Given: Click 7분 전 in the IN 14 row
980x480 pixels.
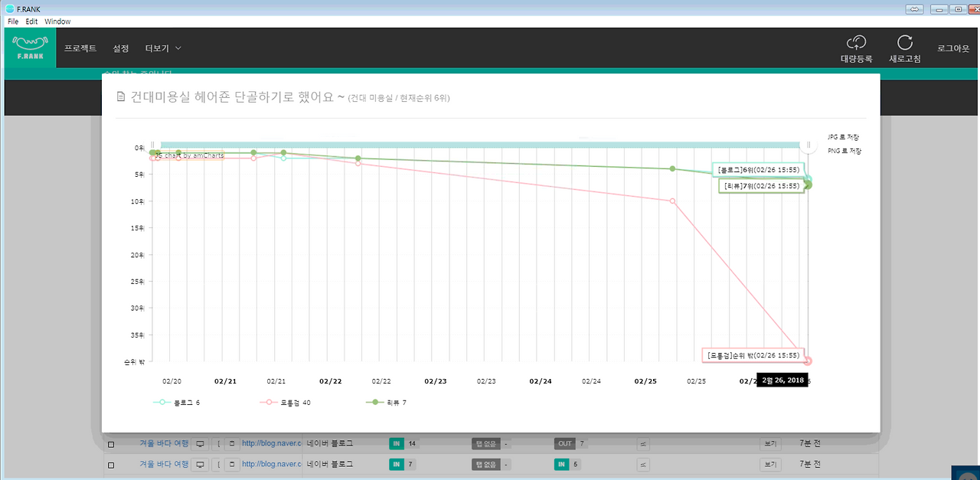Looking at the screenshot, I should pyautogui.click(x=809, y=443).
